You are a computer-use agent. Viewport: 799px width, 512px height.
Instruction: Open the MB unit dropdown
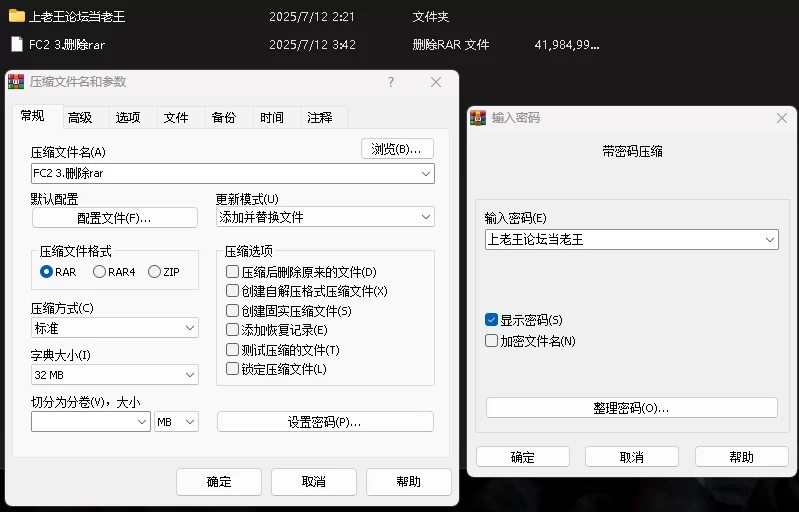[x=176, y=422]
